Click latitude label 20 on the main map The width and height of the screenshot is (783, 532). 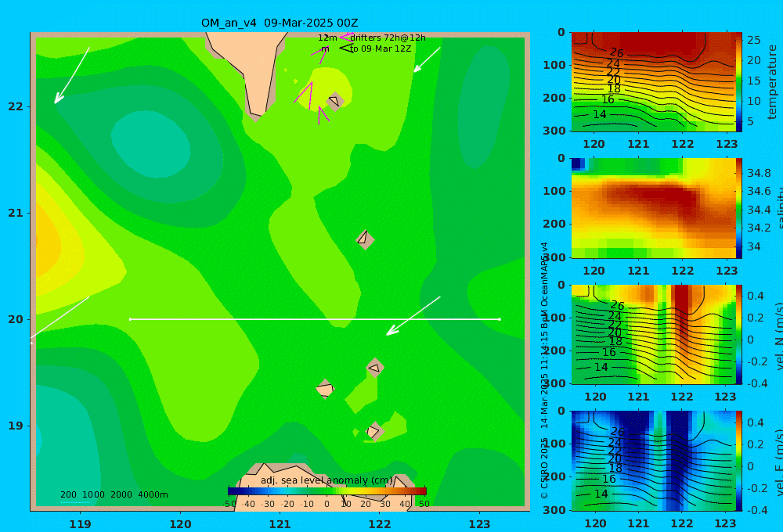[x=16, y=319]
